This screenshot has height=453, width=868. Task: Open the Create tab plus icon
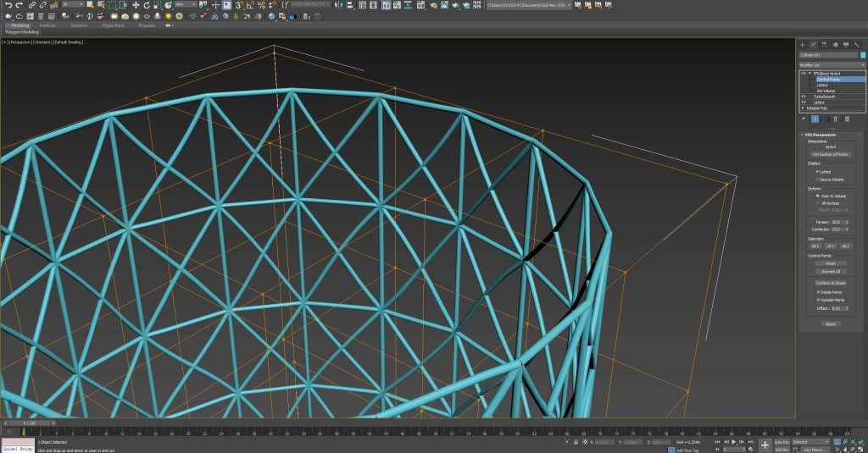803,45
